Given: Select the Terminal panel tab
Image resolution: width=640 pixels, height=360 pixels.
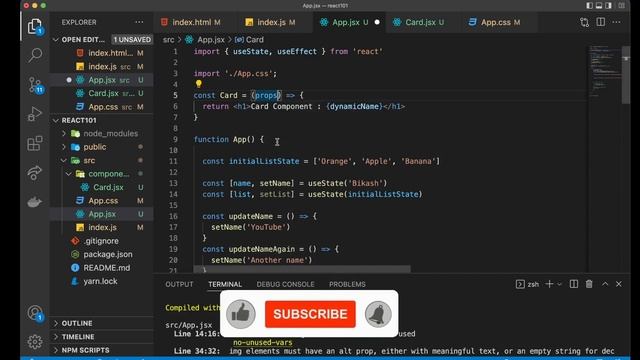Looking at the screenshot, I should [x=225, y=284].
